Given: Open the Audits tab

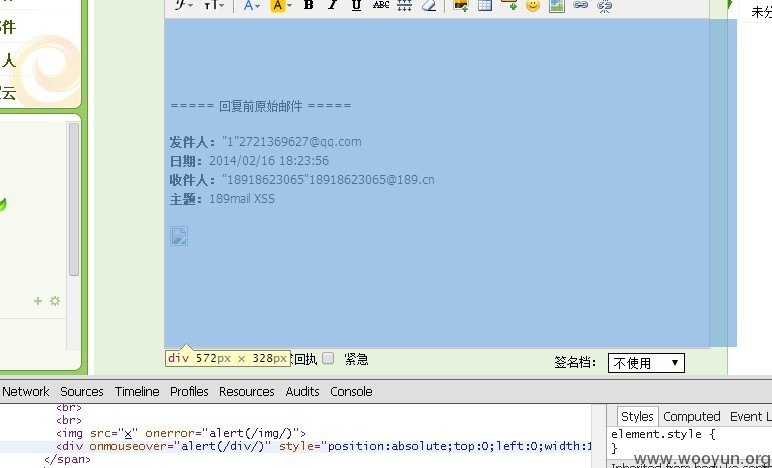Looking at the screenshot, I should pyautogui.click(x=302, y=392).
